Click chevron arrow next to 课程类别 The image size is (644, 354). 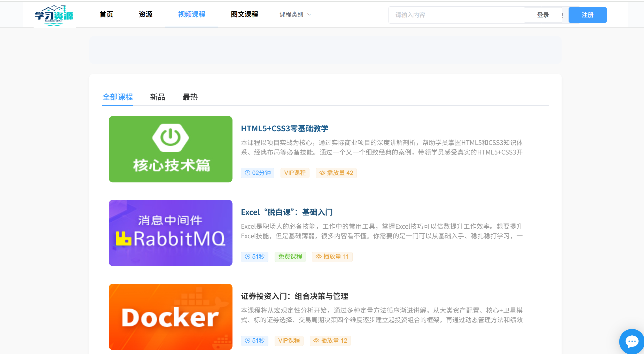pos(309,14)
